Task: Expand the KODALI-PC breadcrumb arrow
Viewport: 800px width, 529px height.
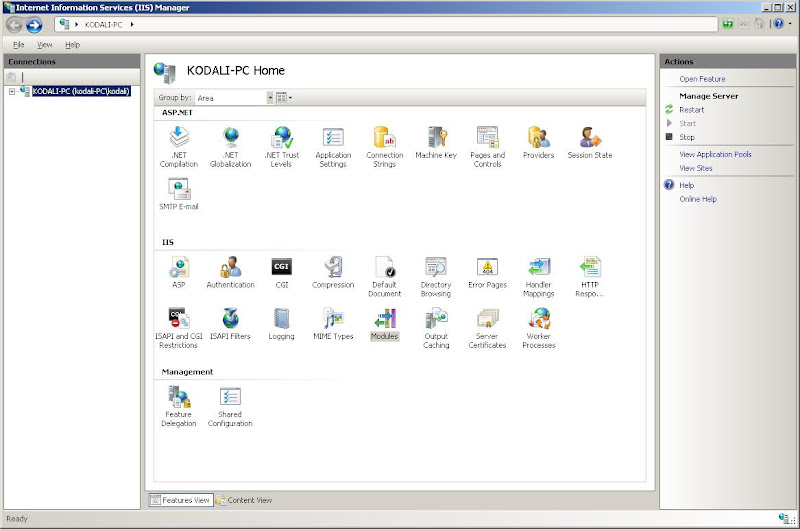Action: click(x=132, y=24)
